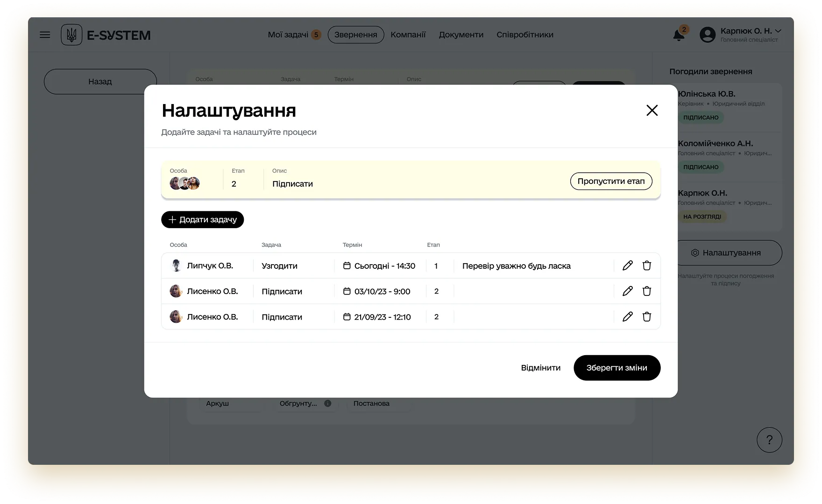Click Відмінити to cancel changes
Screen dimensions: 822x504
tap(541, 368)
